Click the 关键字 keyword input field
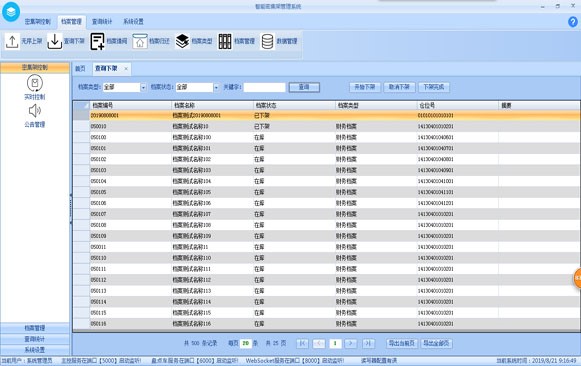 pyautogui.click(x=265, y=87)
